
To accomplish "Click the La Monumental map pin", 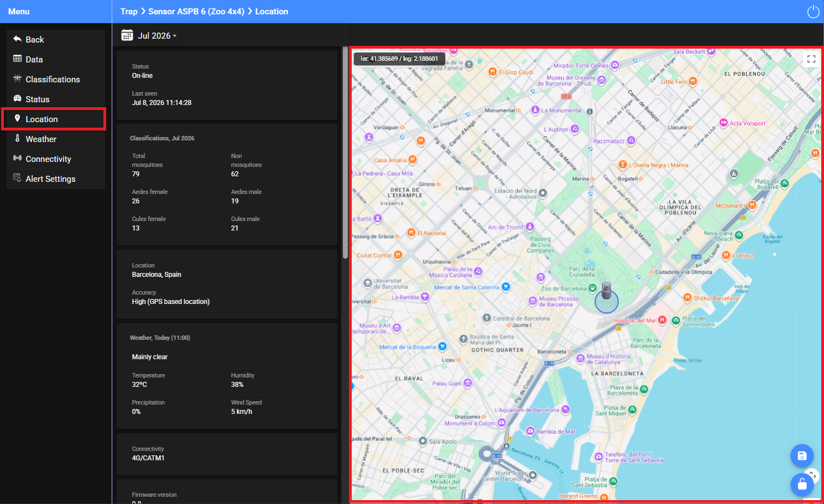I will click(x=535, y=109).
